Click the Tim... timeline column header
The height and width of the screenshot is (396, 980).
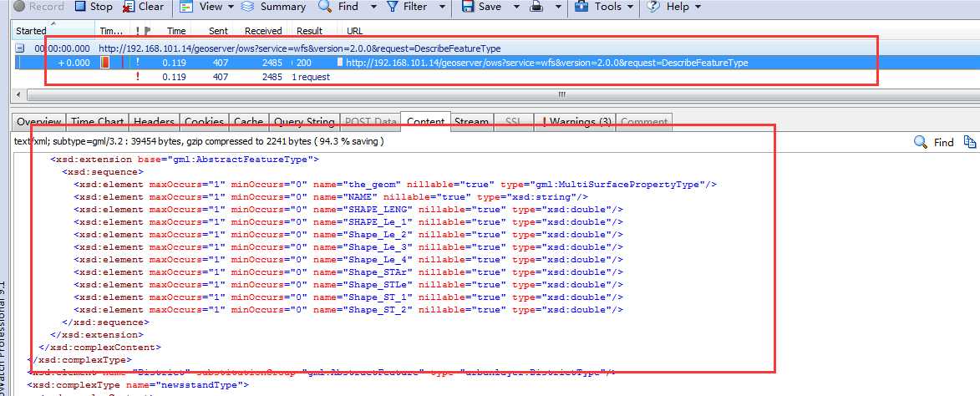[111, 31]
